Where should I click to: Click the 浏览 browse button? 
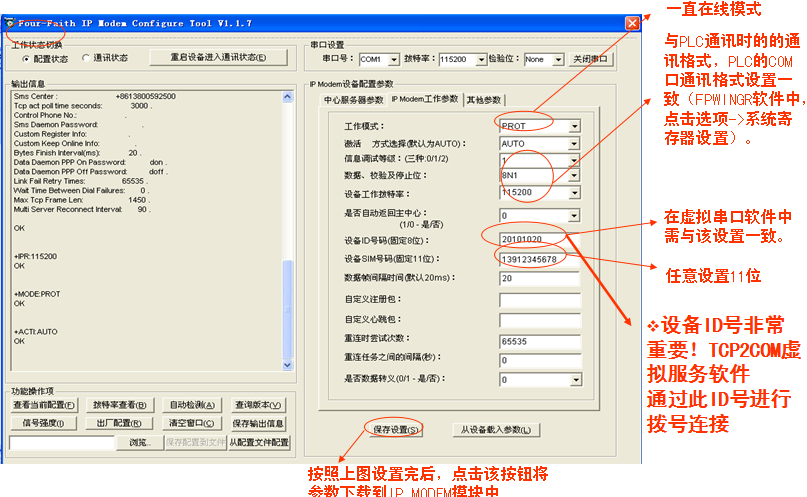coord(139,442)
